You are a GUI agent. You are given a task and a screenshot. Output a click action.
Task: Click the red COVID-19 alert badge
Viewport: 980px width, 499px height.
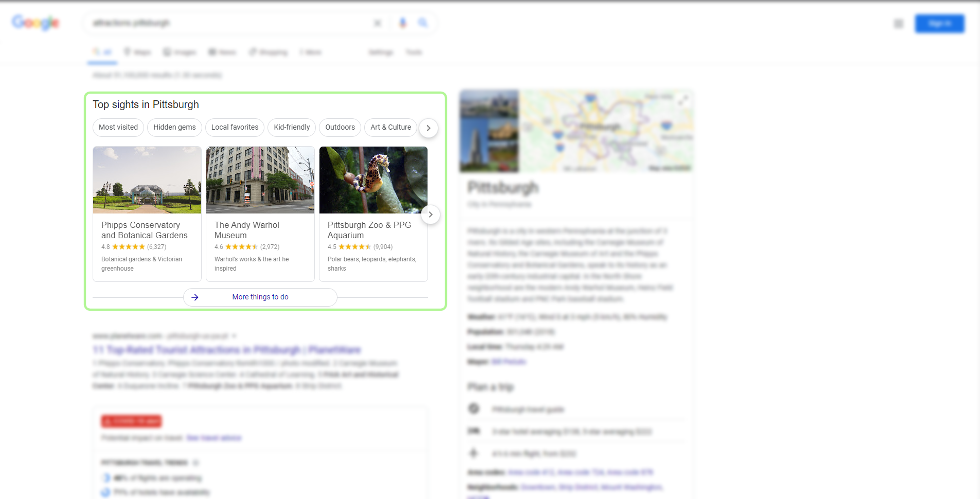[x=132, y=421]
